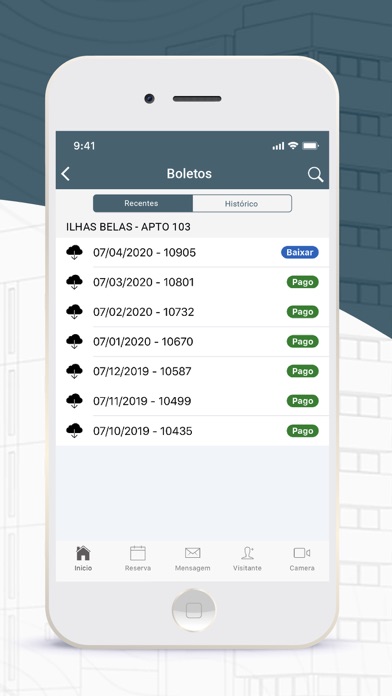The width and height of the screenshot is (392, 696).
Task: Select row text 07/03/2020 - 10801
Action: [x=143, y=282]
